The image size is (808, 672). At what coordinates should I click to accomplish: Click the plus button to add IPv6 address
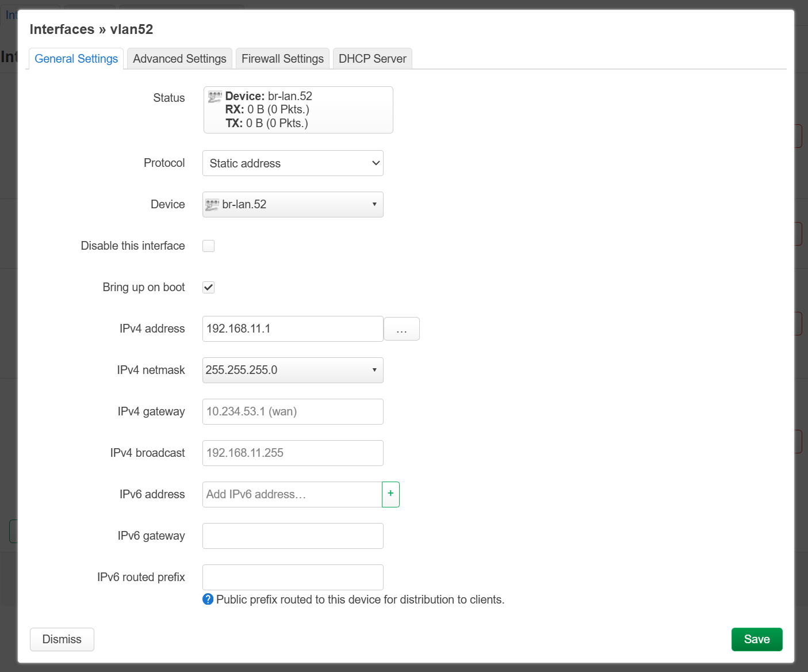[x=390, y=495]
